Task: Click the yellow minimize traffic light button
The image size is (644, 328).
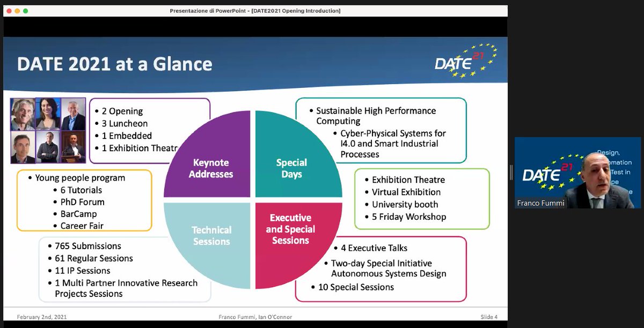Action: click(16, 10)
